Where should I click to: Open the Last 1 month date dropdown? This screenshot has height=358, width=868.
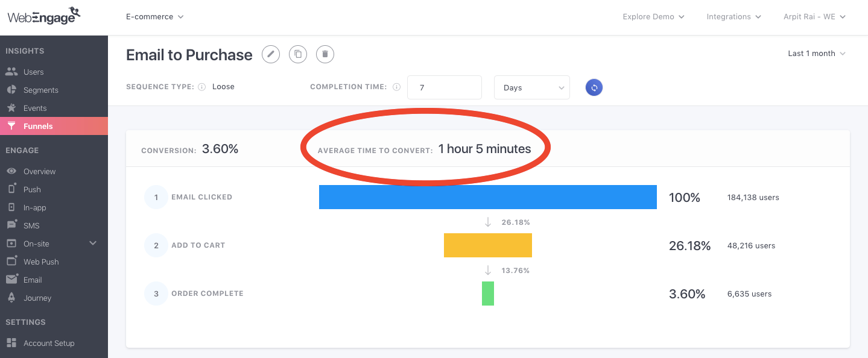817,54
